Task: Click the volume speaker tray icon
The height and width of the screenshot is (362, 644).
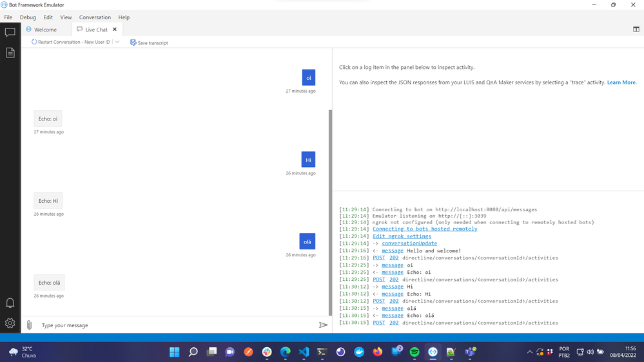Action: [x=590, y=352]
